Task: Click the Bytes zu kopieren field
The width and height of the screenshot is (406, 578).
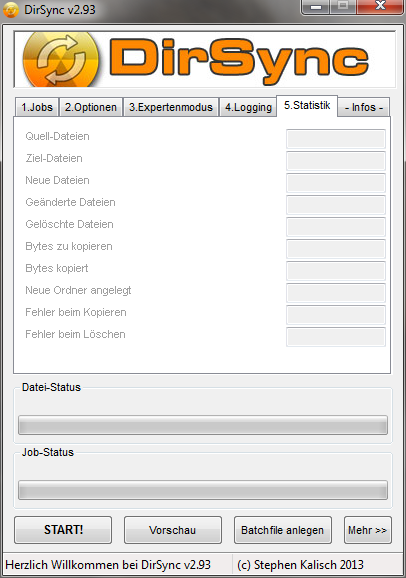Action: (x=336, y=249)
